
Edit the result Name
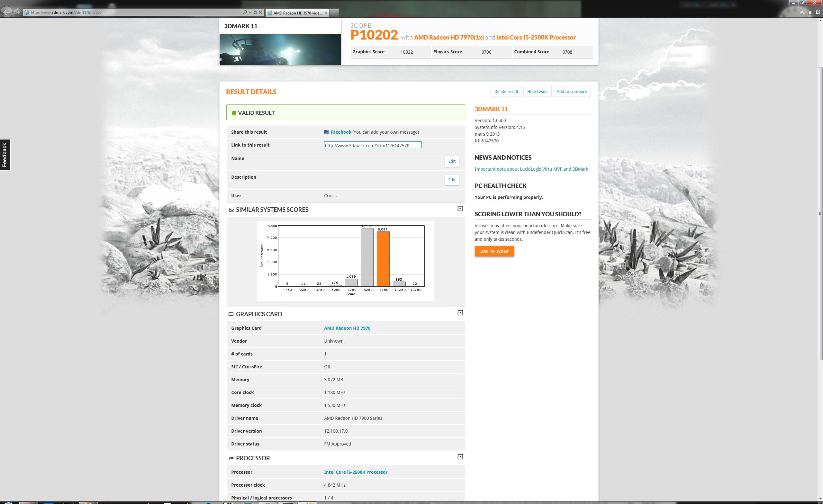point(452,161)
